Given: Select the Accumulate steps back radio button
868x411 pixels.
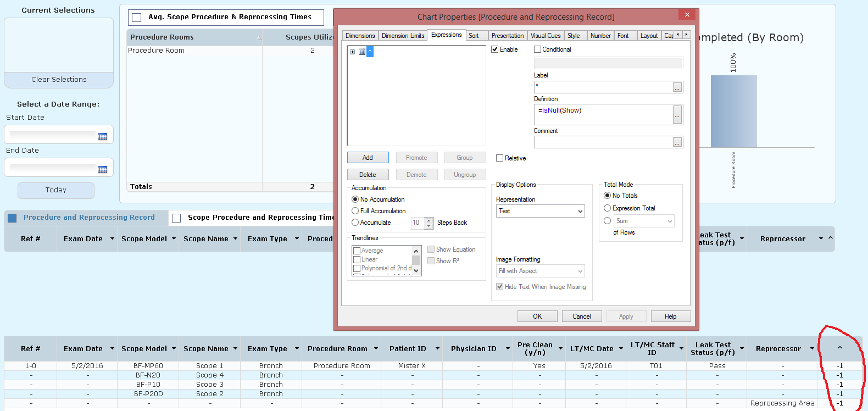Looking at the screenshot, I should coord(355,223).
